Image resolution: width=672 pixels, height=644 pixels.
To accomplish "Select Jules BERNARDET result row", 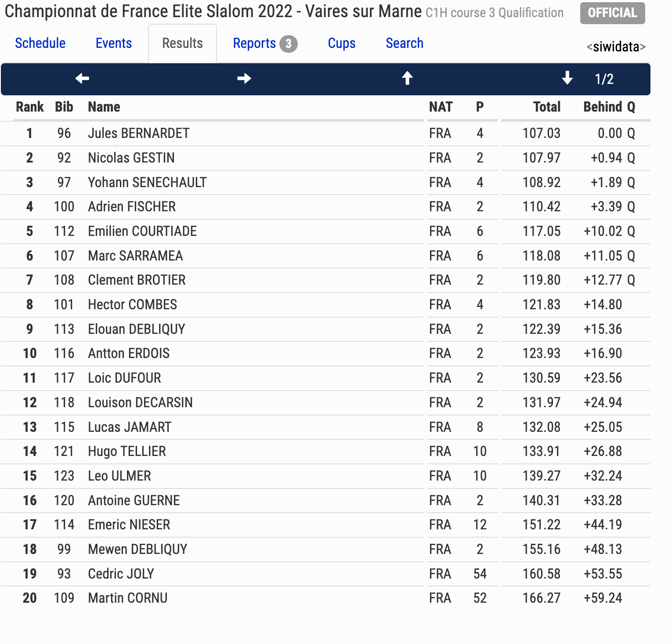I will pyautogui.click(x=325, y=133).
